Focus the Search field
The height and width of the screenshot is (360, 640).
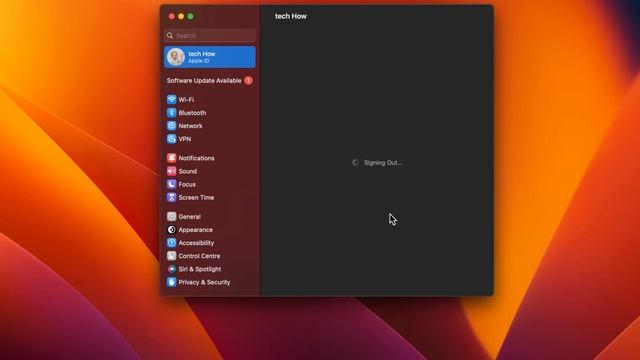tap(210, 36)
